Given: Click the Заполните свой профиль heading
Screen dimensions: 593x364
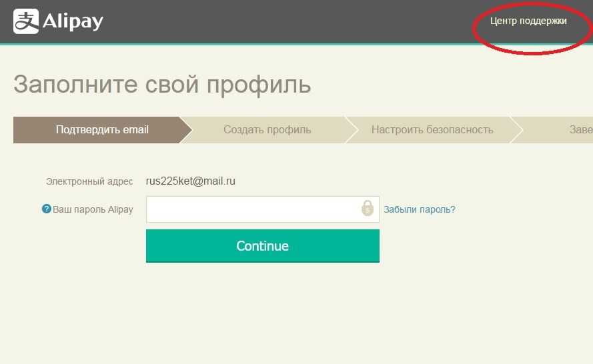Looking at the screenshot, I should (x=162, y=85).
